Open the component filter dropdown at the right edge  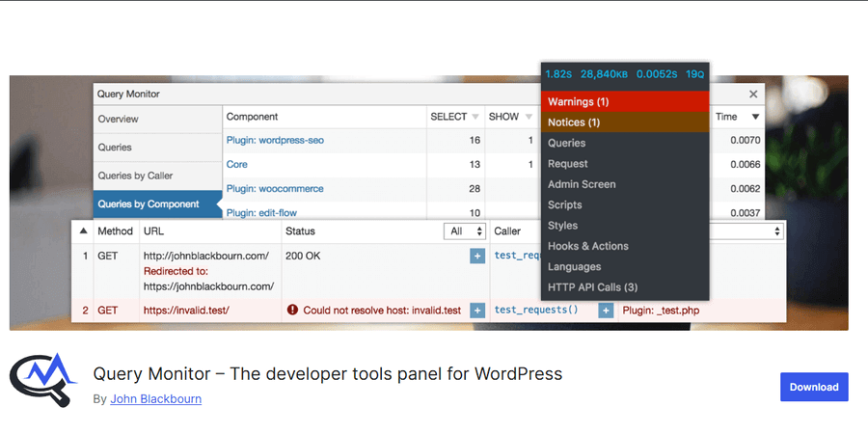tap(746, 231)
